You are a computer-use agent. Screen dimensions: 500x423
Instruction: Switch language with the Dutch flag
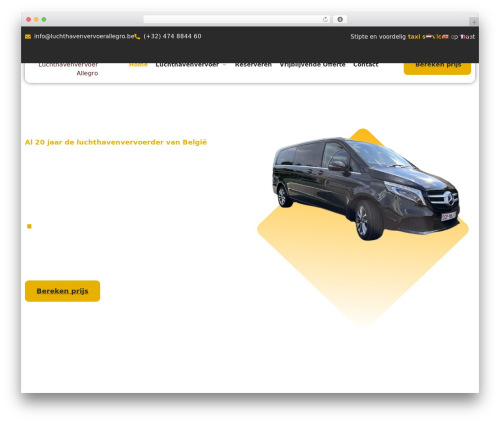429,37
